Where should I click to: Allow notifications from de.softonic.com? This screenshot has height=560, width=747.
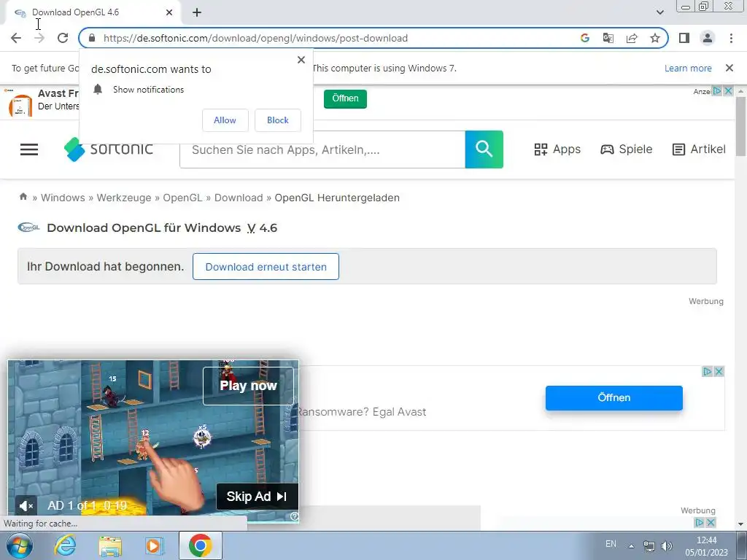(225, 120)
